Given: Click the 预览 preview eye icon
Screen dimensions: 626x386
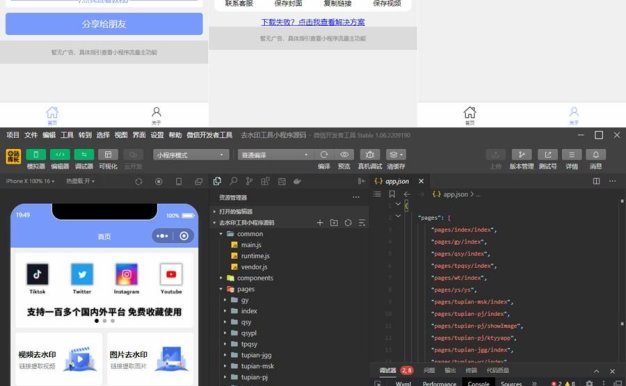Looking at the screenshot, I should coord(344,154).
